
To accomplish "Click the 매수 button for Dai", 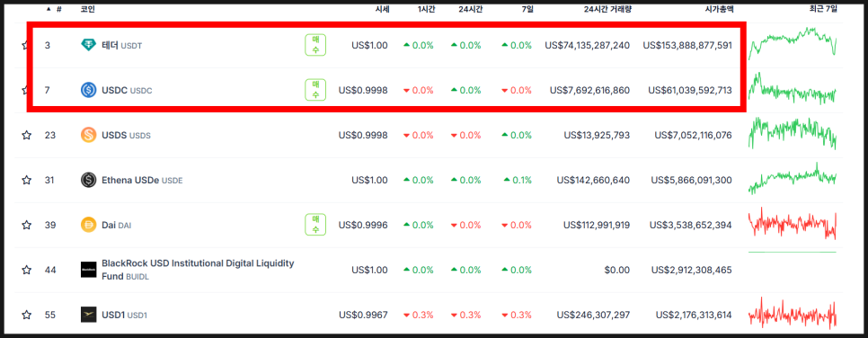I will pyautogui.click(x=315, y=225).
